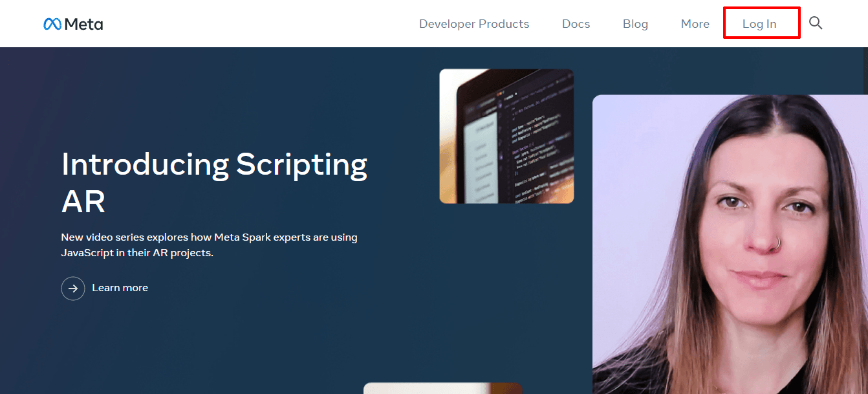Click the Meta logo

click(x=73, y=23)
